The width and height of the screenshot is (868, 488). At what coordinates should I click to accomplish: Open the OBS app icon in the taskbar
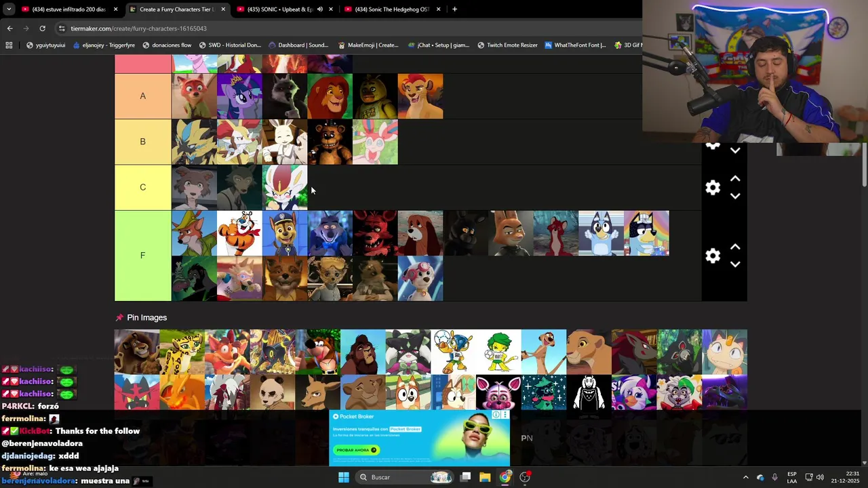tap(525, 477)
